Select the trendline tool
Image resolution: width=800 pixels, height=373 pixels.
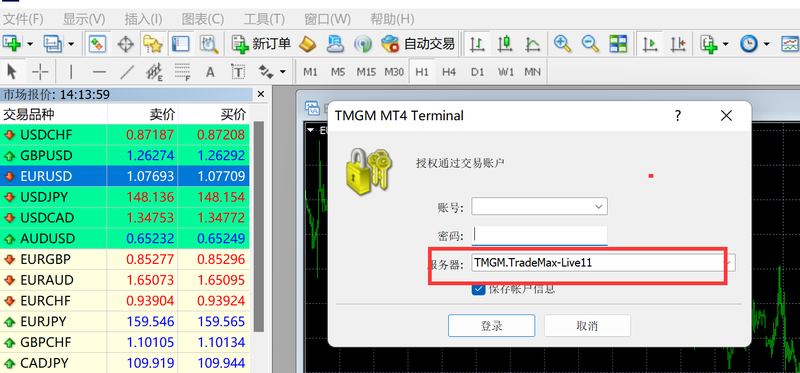click(127, 72)
